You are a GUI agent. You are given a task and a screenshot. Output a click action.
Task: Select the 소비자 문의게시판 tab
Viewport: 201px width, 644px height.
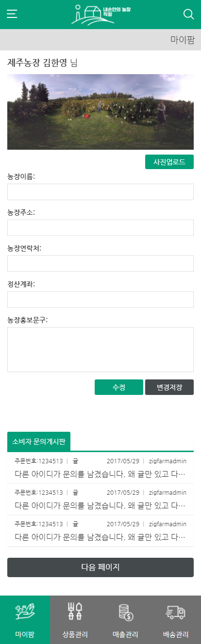pos(39,441)
